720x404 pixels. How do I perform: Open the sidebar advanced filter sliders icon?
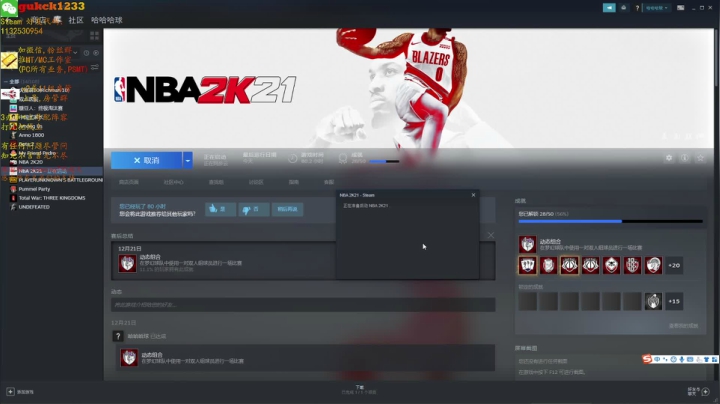(x=95, y=67)
